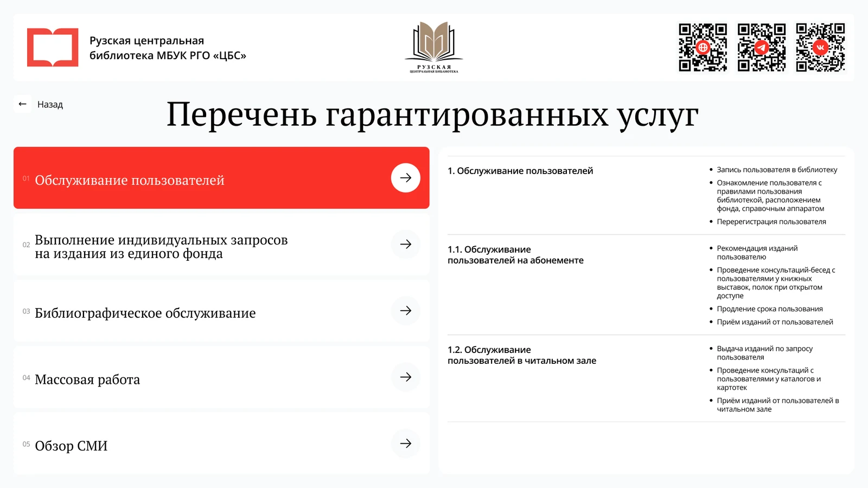Click the Рузская центральная библиотека center emblem

pyautogui.click(x=434, y=47)
